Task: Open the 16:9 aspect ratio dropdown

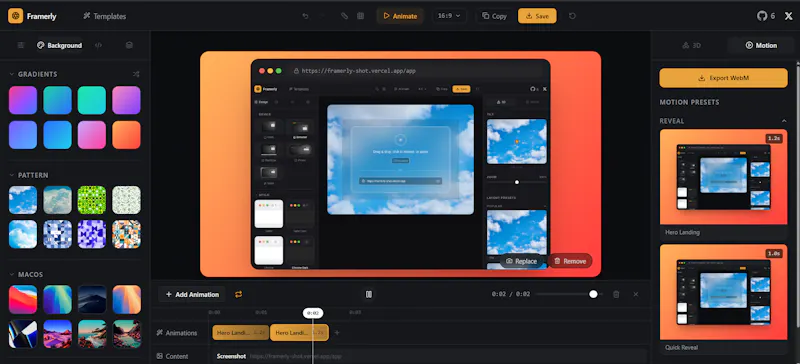Action: 449,16
